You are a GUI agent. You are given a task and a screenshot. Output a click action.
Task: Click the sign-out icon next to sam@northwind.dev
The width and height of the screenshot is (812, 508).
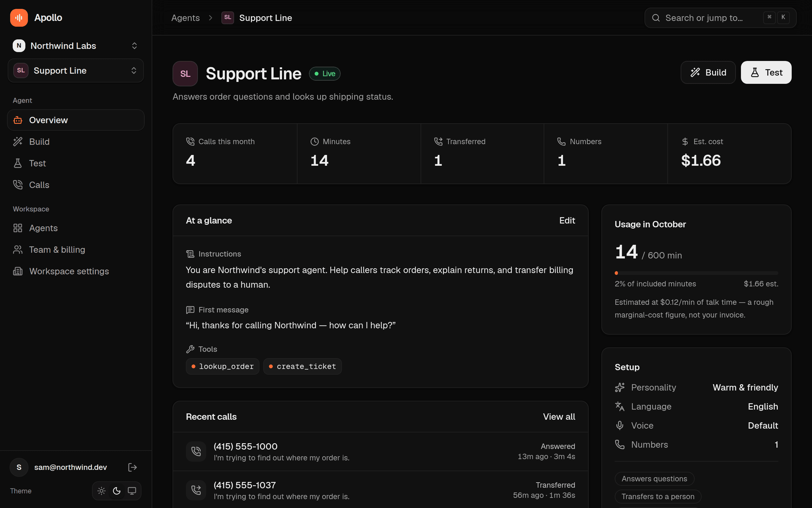[x=133, y=467]
